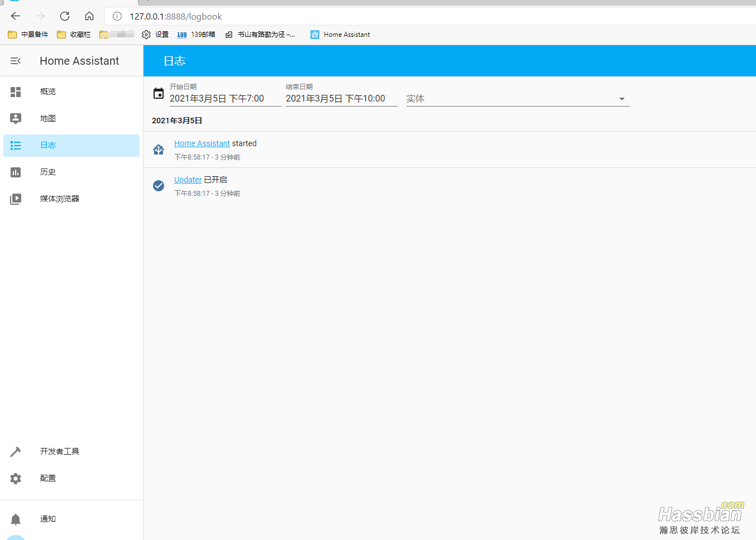This screenshot has height=540, width=756.
Task: Open the 地图 map page
Action: point(71,118)
